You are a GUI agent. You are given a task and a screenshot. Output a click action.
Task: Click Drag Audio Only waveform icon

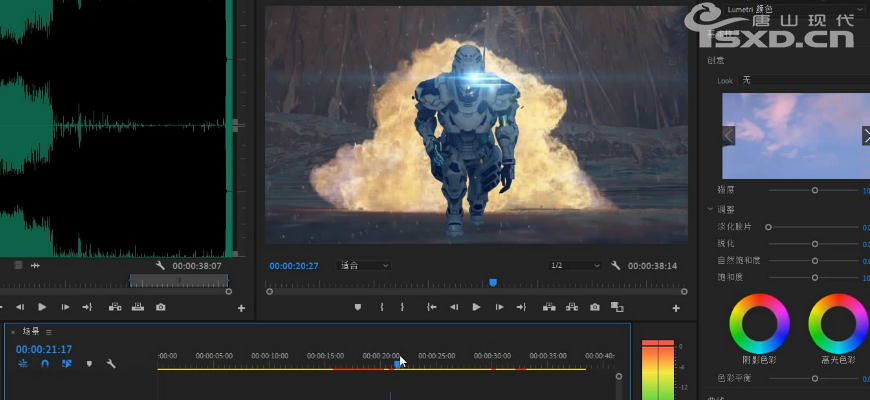pos(35,265)
